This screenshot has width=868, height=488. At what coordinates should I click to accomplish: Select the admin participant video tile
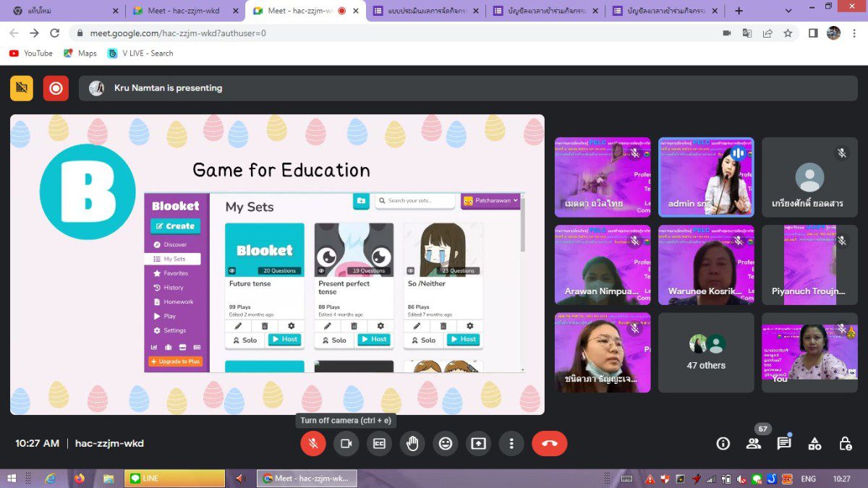pos(706,177)
